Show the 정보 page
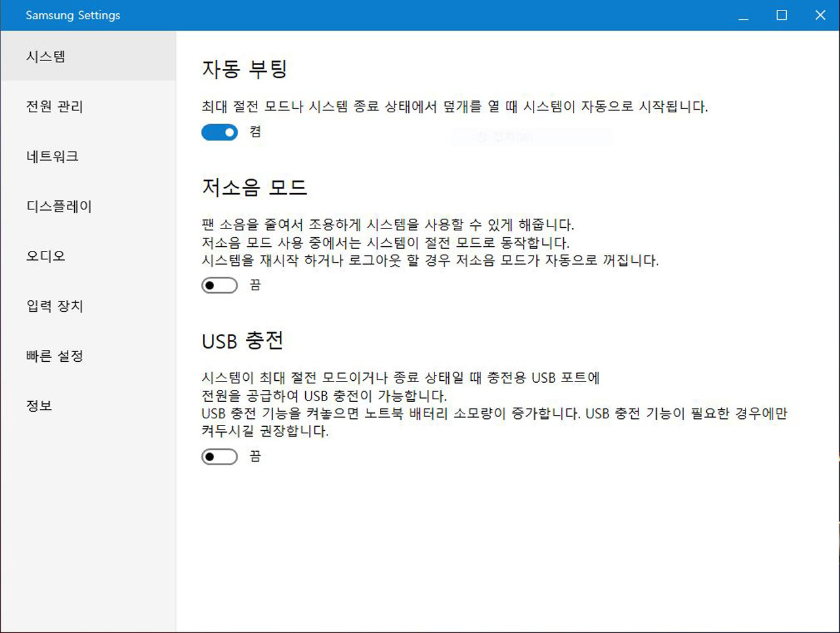Viewport: 840px width, 633px height. pos(39,406)
